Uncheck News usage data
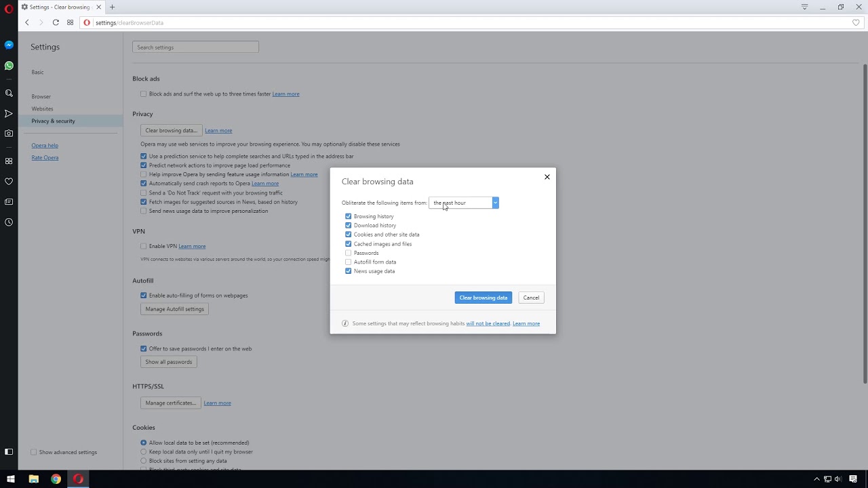The width and height of the screenshot is (868, 488). coord(349,271)
